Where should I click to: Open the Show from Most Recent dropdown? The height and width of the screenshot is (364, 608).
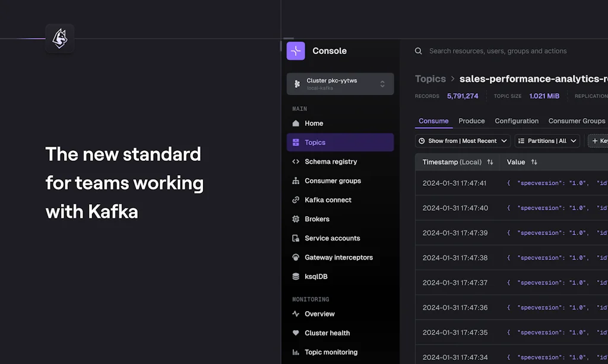462,141
